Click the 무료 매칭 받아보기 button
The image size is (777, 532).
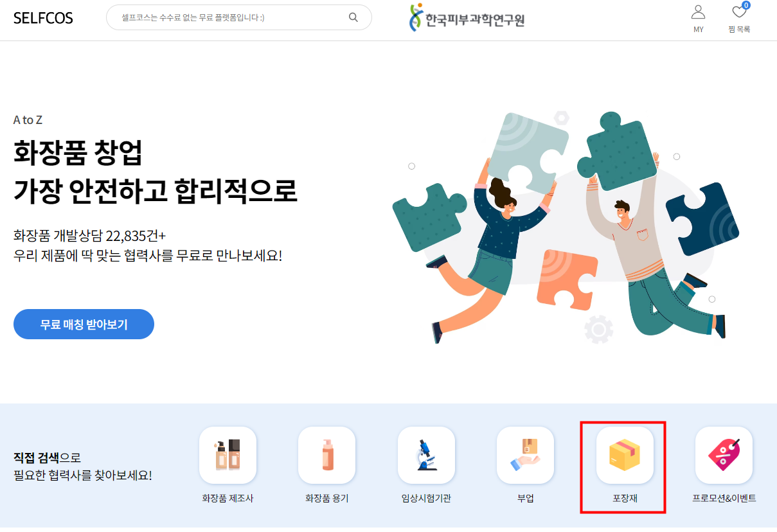coord(84,324)
